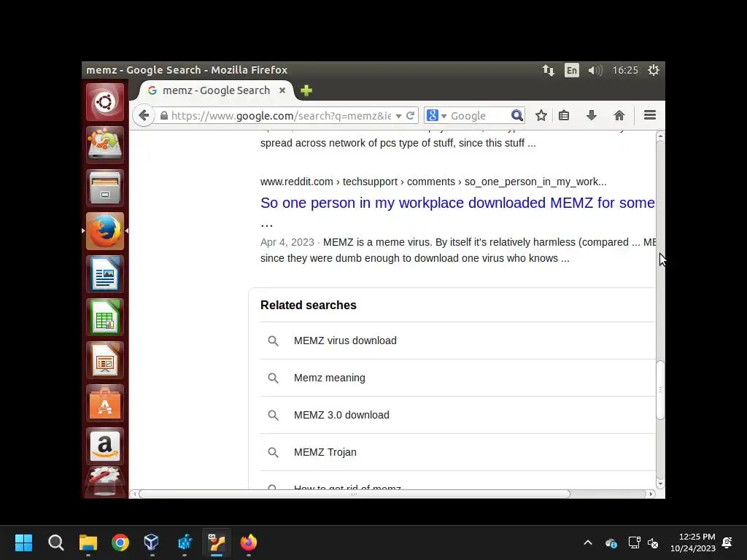Open LibreOffice Impress from launcher
This screenshot has width=747, height=560.
pos(105,360)
